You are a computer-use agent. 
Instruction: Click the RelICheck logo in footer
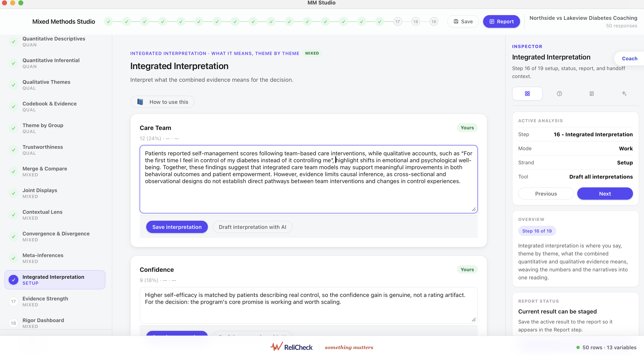point(292,347)
